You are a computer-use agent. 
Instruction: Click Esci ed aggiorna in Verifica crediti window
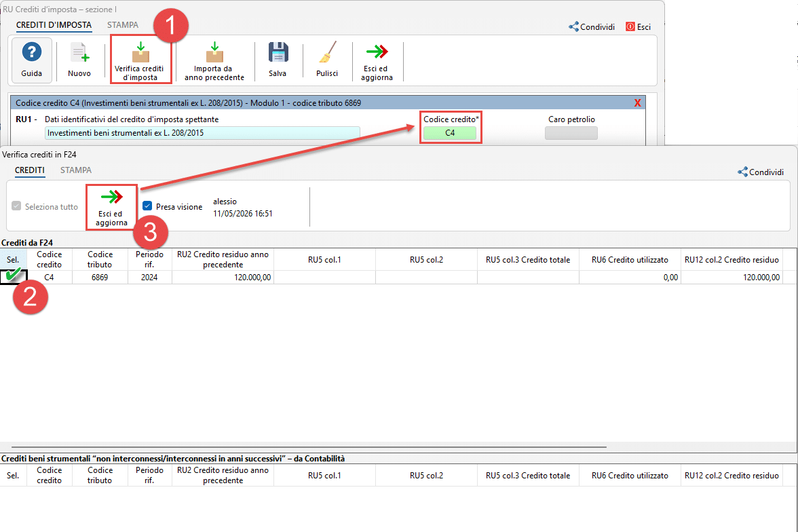111,208
